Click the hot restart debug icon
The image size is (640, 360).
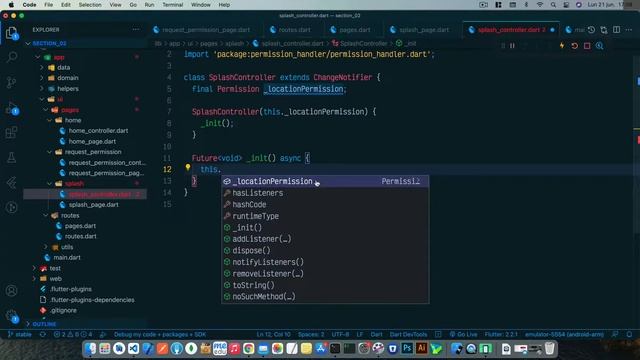pyautogui.click(x=575, y=46)
